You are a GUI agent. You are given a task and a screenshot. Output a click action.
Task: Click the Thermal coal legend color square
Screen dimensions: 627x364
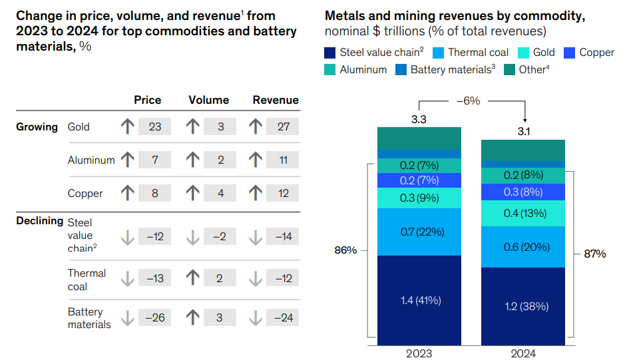(x=439, y=53)
